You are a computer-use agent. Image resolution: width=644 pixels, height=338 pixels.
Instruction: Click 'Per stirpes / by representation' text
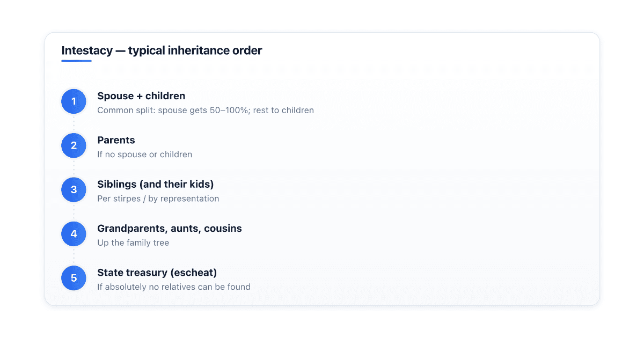click(158, 199)
